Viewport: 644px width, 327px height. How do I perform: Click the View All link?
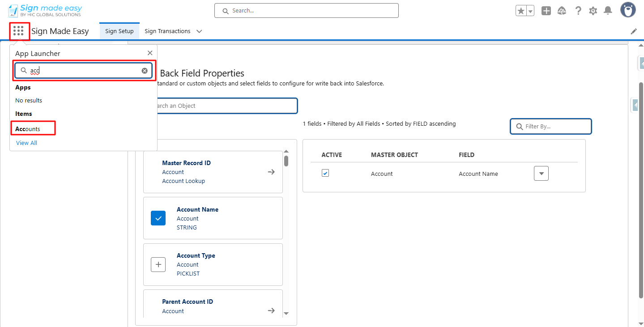(x=27, y=143)
